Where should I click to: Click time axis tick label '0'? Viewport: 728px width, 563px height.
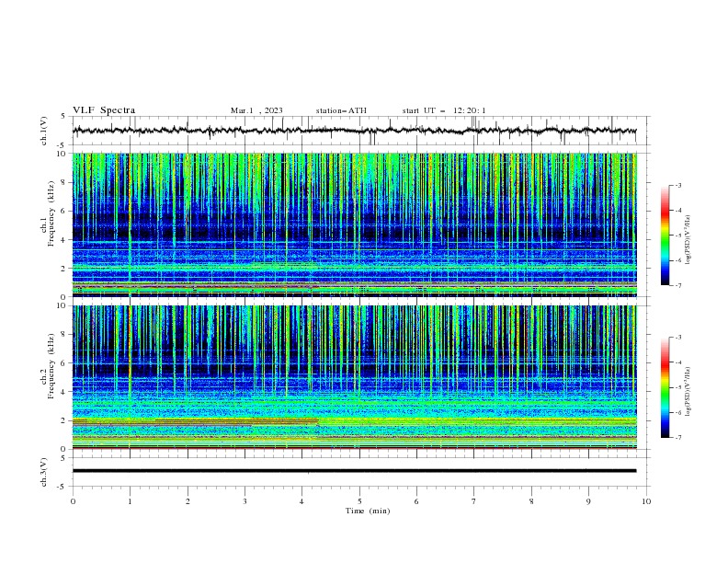click(73, 501)
